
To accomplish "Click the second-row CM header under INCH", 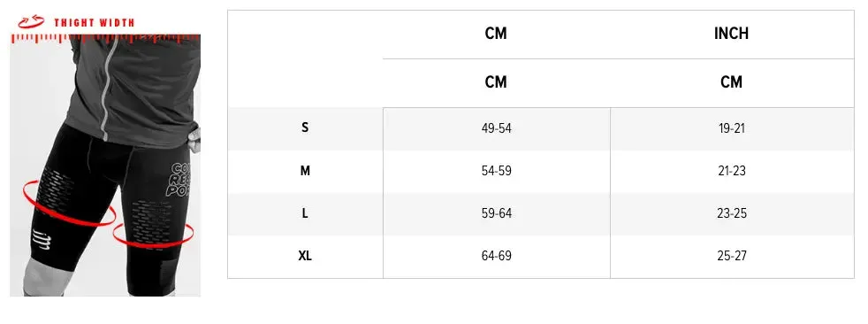I will click(x=731, y=82).
